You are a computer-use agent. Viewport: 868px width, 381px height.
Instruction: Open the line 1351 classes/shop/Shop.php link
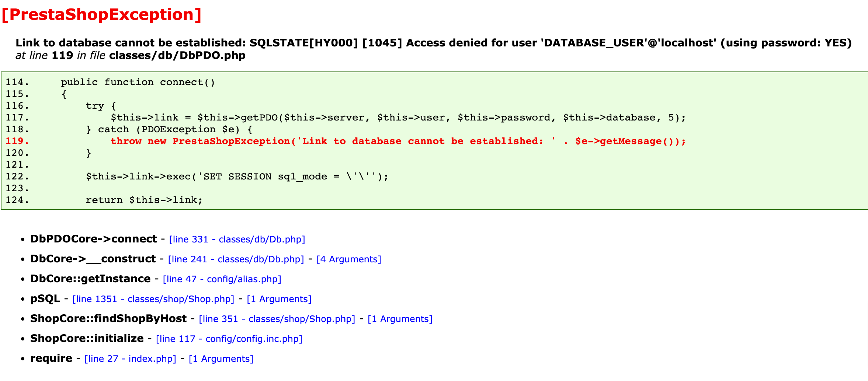point(153,299)
